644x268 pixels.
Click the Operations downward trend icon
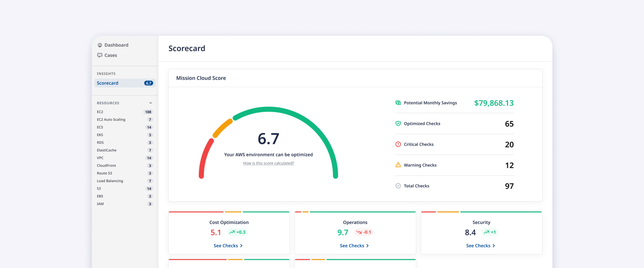click(359, 232)
